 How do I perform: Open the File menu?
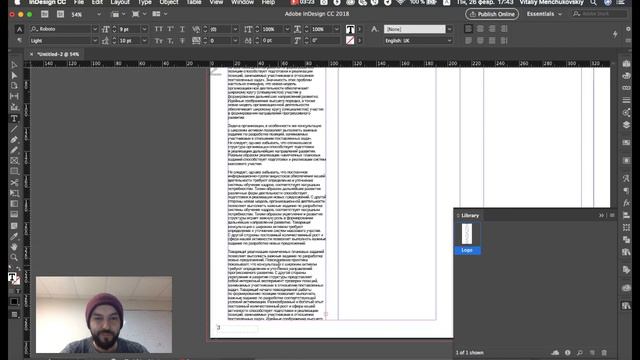point(79,2)
